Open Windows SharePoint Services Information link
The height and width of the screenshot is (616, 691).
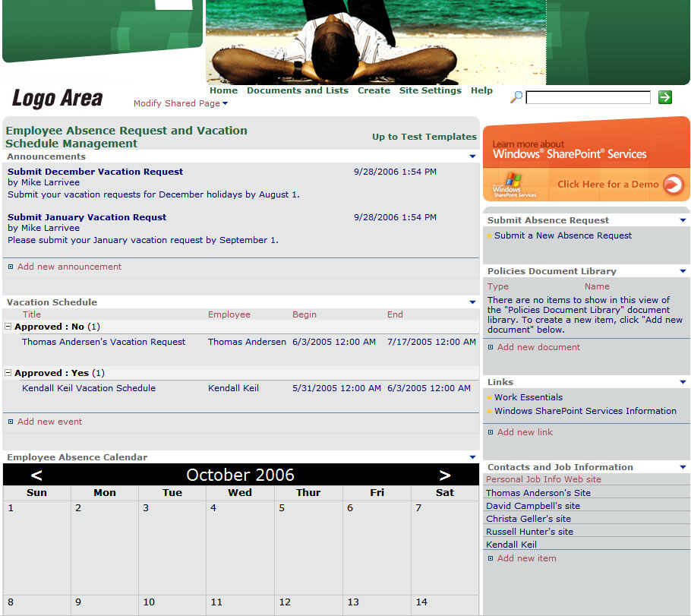coord(585,411)
